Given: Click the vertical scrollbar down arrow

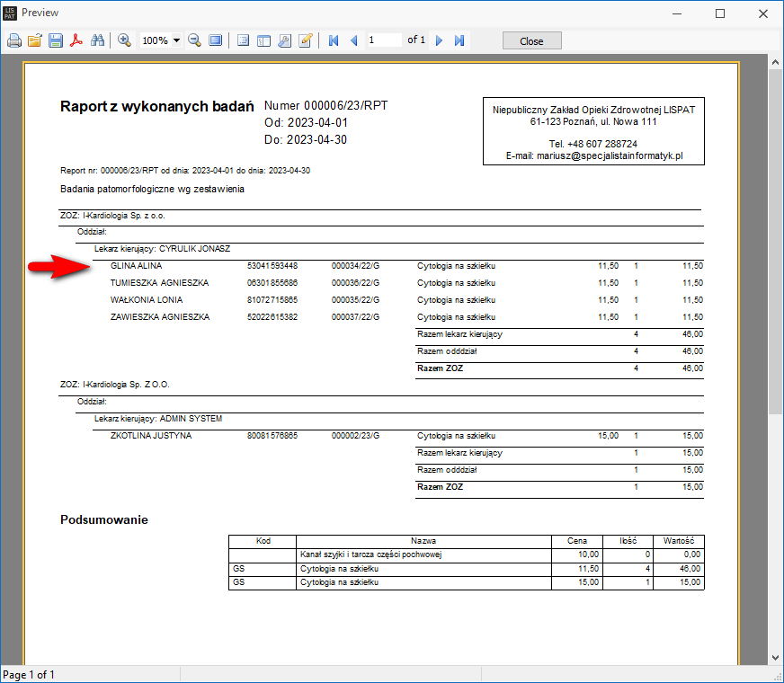Looking at the screenshot, I should pos(774,657).
